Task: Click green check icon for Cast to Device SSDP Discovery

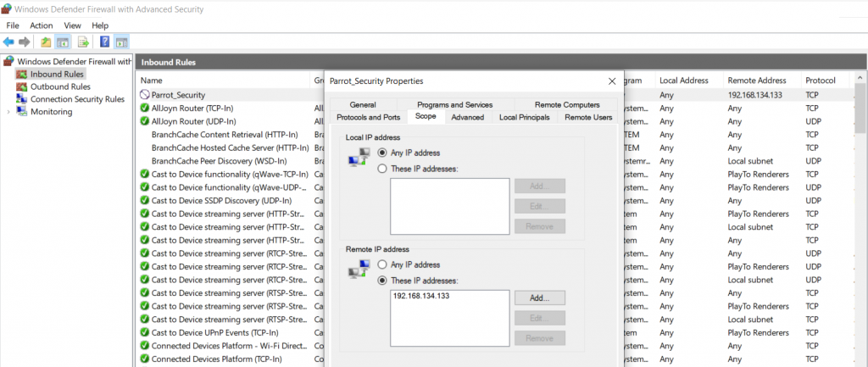Action: pyautogui.click(x=144, y=200)
